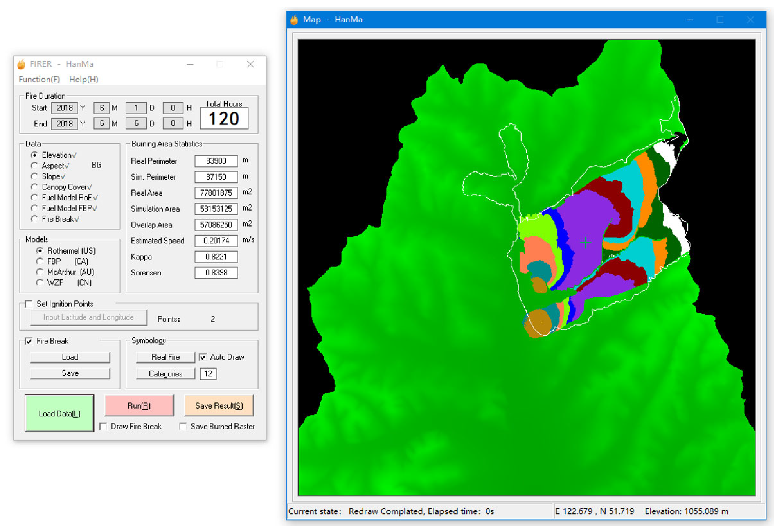Enable Set Ignition Points checkbox

coord(29,304)
